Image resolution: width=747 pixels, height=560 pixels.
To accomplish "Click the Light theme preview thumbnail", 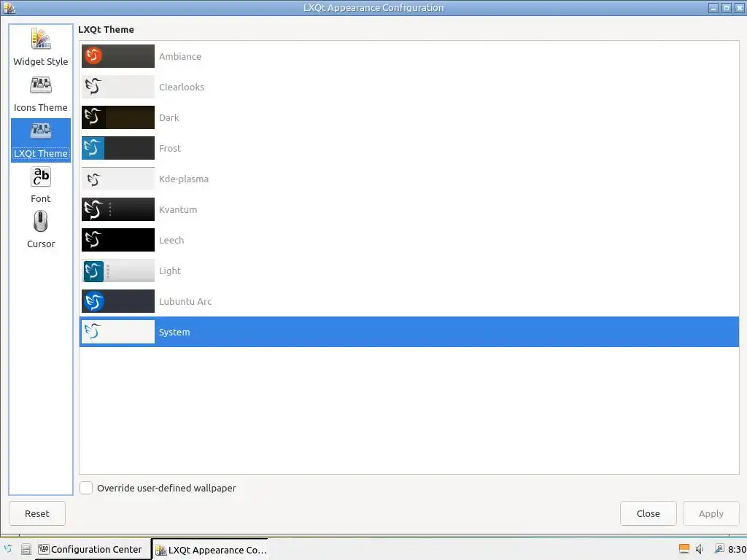I will click(x=118, y=271).
